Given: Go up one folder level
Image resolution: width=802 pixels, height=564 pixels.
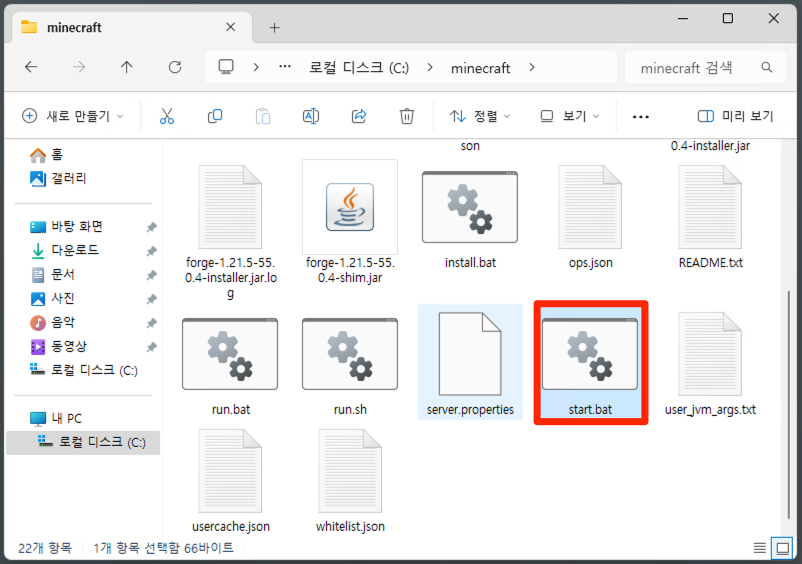Looking at the screenshot, I should [126, 67].
